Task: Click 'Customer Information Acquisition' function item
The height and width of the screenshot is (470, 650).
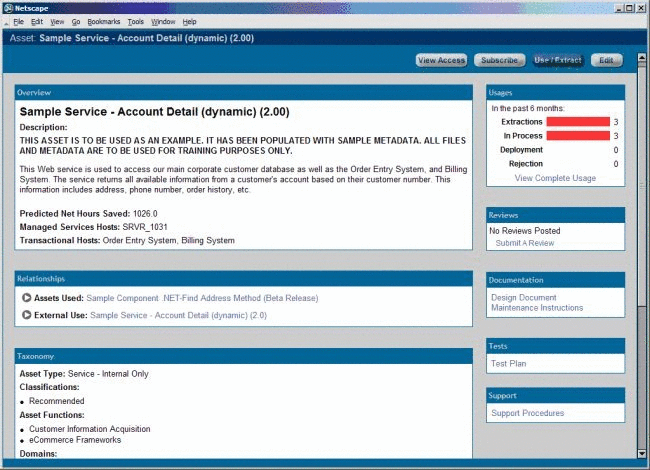Action: [90, 429]
